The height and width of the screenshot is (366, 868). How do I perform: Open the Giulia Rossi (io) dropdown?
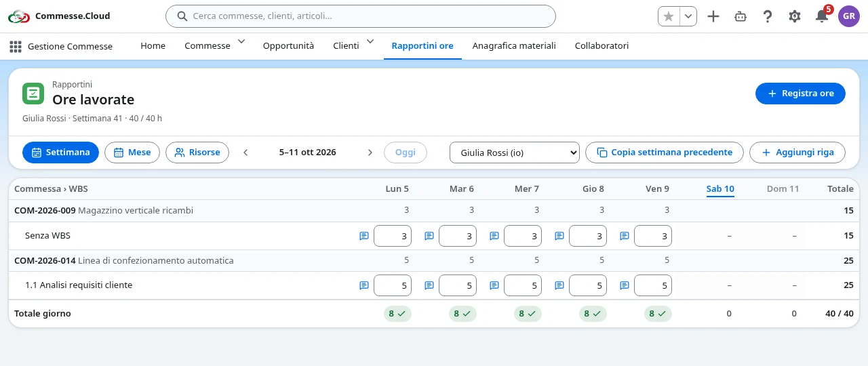coord(515,152)
